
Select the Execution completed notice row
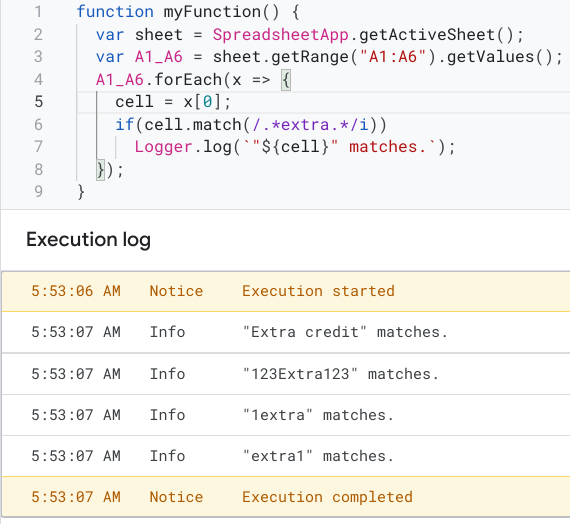[x=286, y=497]
